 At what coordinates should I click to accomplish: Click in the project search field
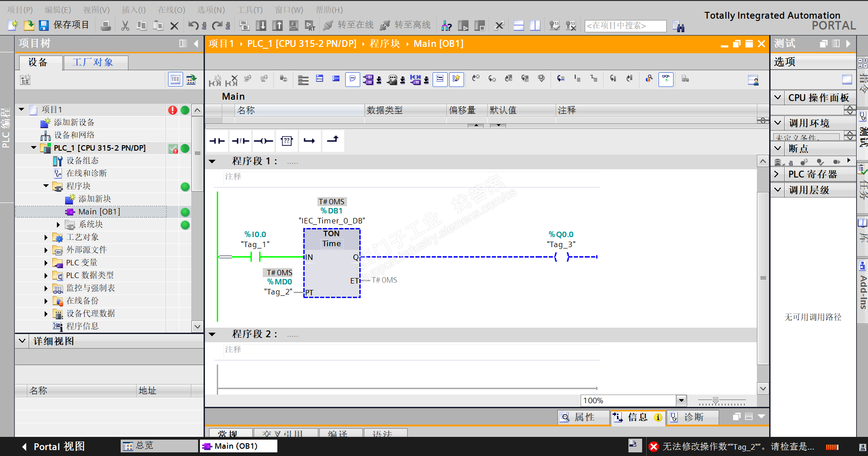pos(625,26)
